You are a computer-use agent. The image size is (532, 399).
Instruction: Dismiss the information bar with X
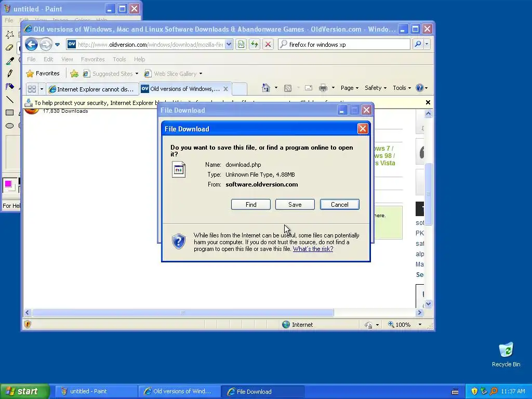coord(428,102)
